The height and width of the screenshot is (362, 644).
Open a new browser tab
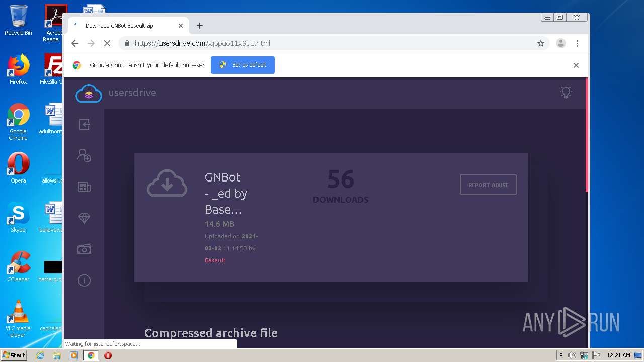(x=200, y=26)
